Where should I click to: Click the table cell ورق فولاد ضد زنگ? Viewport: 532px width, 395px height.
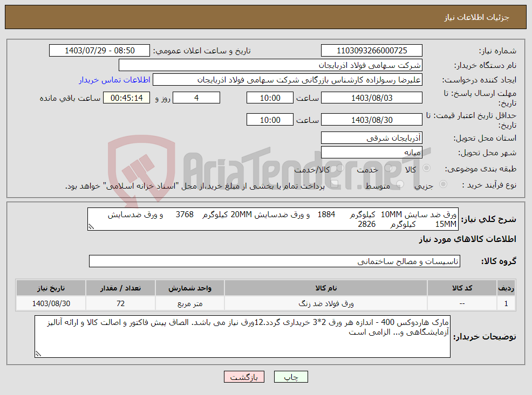326,303
